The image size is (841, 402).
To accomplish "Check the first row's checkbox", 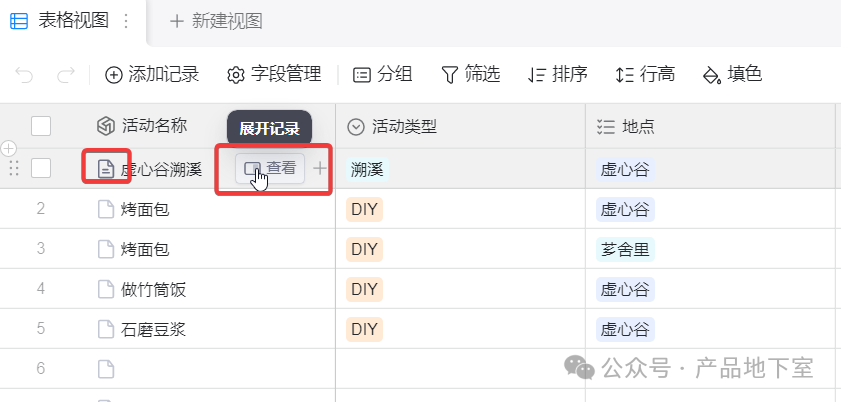I will [41, 168].
